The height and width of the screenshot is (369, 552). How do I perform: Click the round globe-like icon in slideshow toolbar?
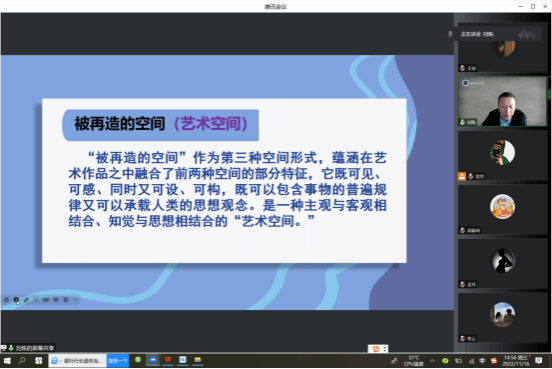point(65,300)
